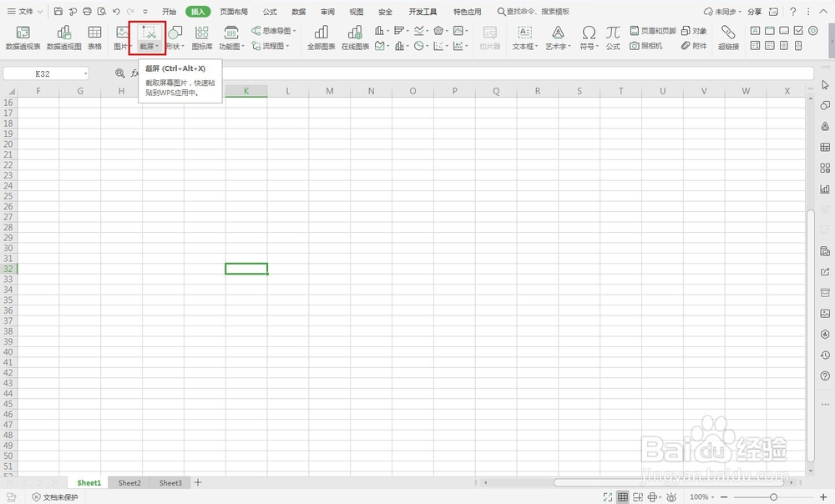Switch to the 审阅 tab
Screen dimensions: 835x504
coord(327,11)
